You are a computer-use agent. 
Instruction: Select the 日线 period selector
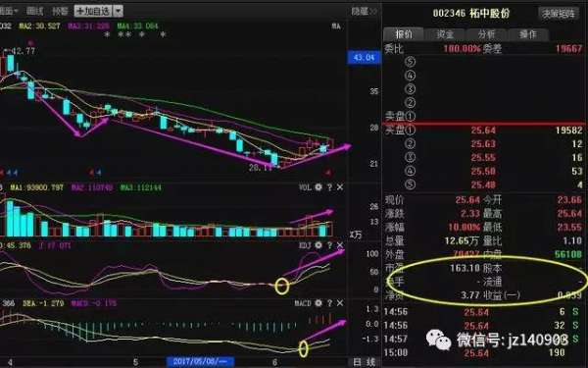(365, 362)
